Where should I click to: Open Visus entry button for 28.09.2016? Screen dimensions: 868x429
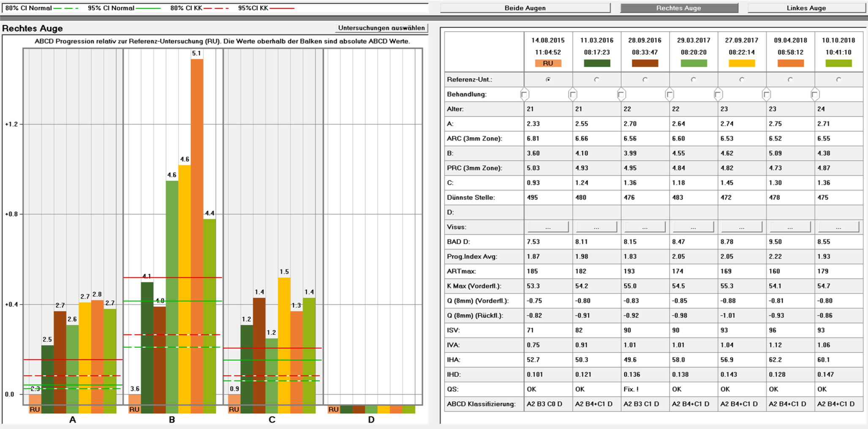click(645, 227)
